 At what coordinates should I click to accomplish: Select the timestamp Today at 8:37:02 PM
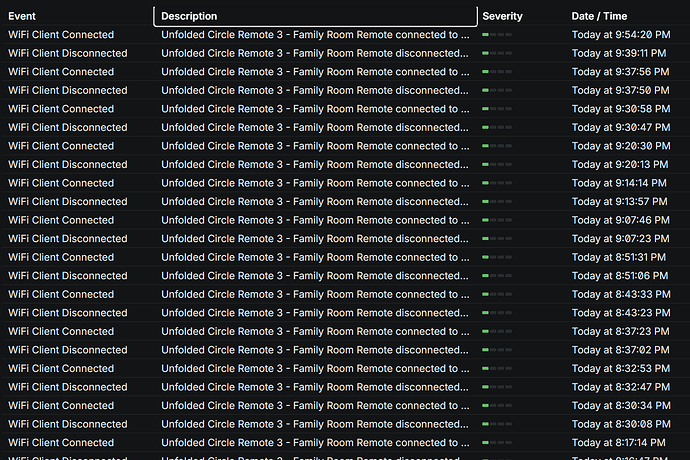[x=620, y=350]
